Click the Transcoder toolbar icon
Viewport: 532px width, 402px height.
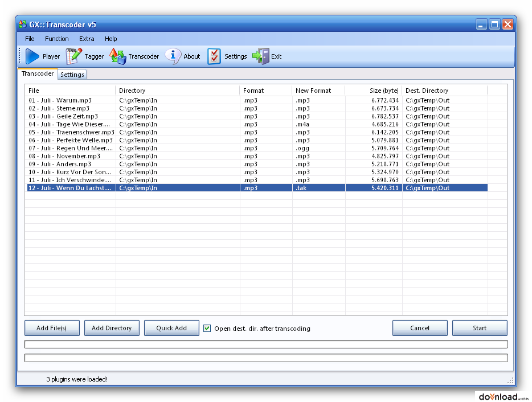tap(118, 56)
